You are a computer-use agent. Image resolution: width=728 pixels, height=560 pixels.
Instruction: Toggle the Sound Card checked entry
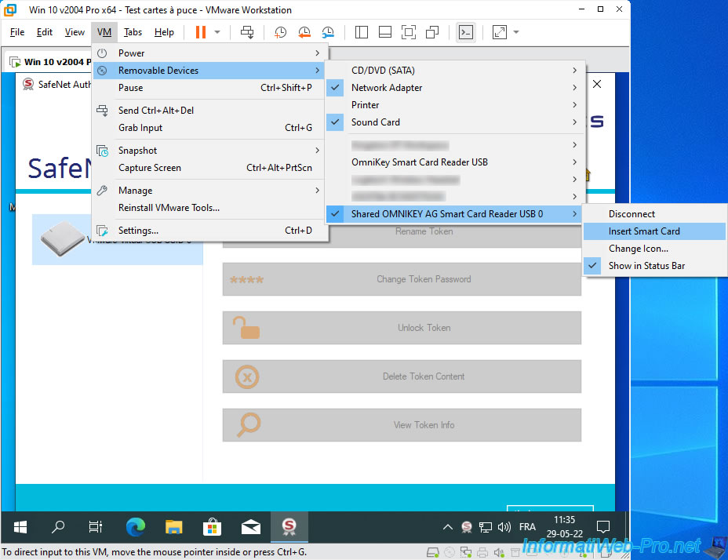(x=453, y=122)
